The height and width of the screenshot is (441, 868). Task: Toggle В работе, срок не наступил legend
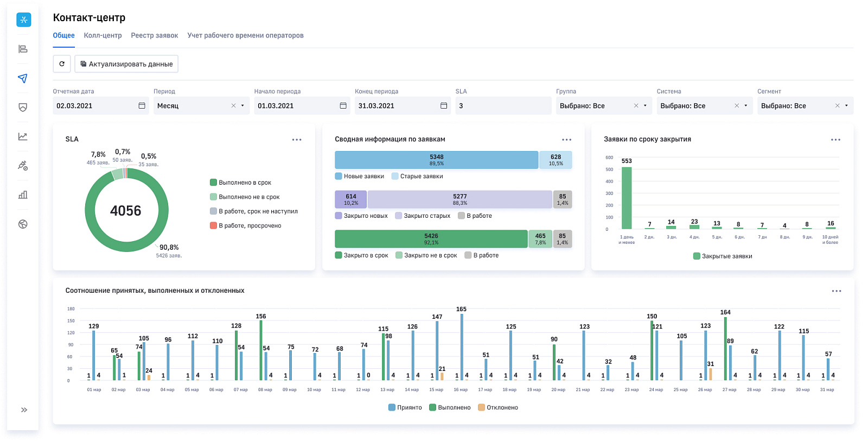click(x=254, y=211)
